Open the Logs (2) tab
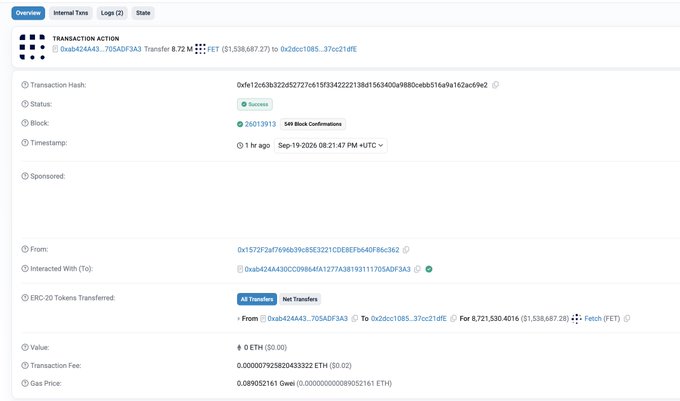The height and width of the screenshot is (401, 680). tap(112, 13)
